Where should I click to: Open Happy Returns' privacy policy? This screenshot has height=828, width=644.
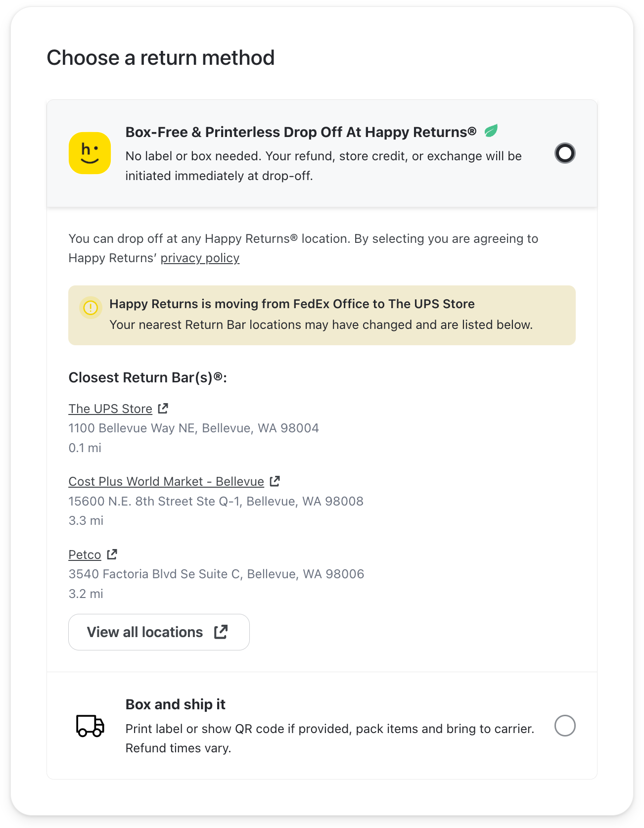[200, 258]
